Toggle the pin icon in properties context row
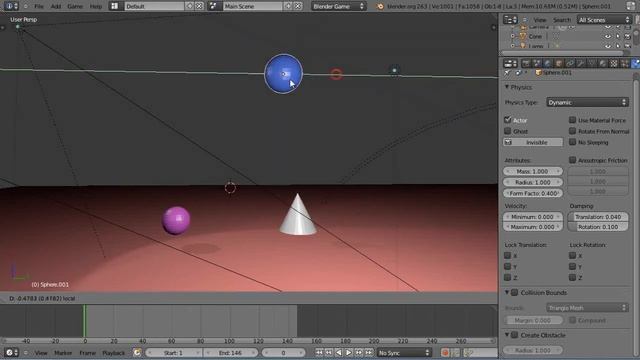Viewport: 640px width, 360px height. 507,73
